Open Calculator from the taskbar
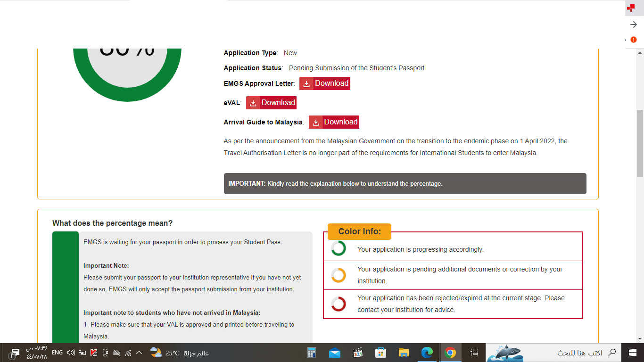The height and width of the screenshot is (362, 644). [312, 353]
